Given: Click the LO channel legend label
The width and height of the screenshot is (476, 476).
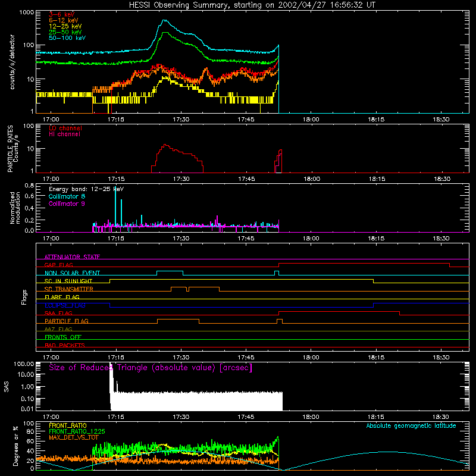Looking at the screenshot, I should tap(65, 128).
